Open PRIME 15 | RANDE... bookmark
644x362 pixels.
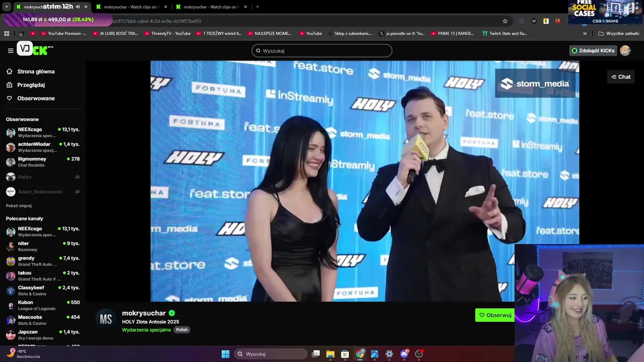point(452,34)
